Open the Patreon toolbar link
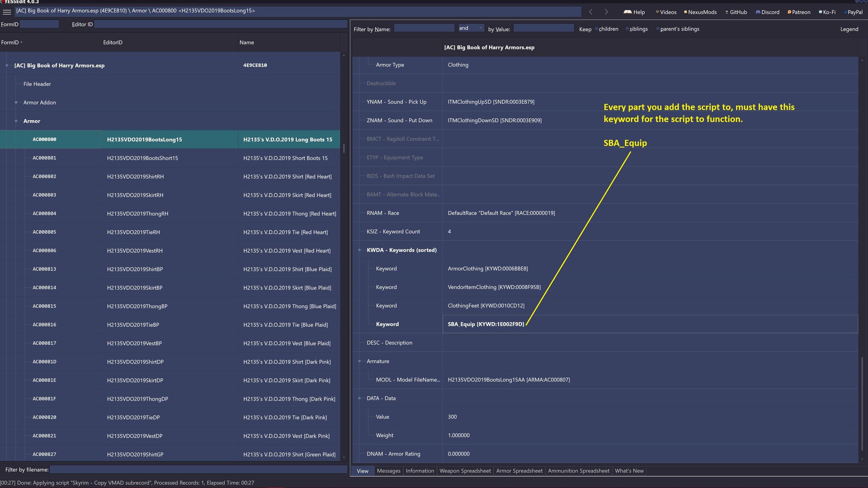The width and height of the screenshot is (868, 488). 799,12
